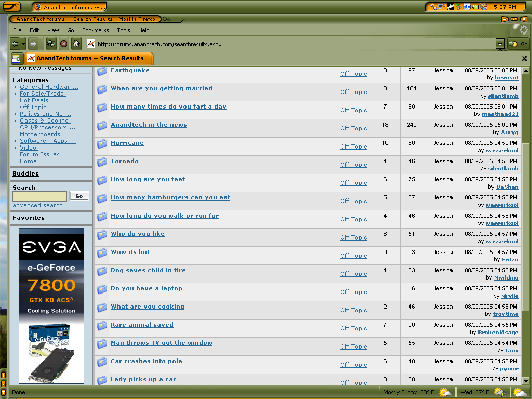Open the Back button history dropdown arrow
Screen dimensions: 532x399
point(22,44)
